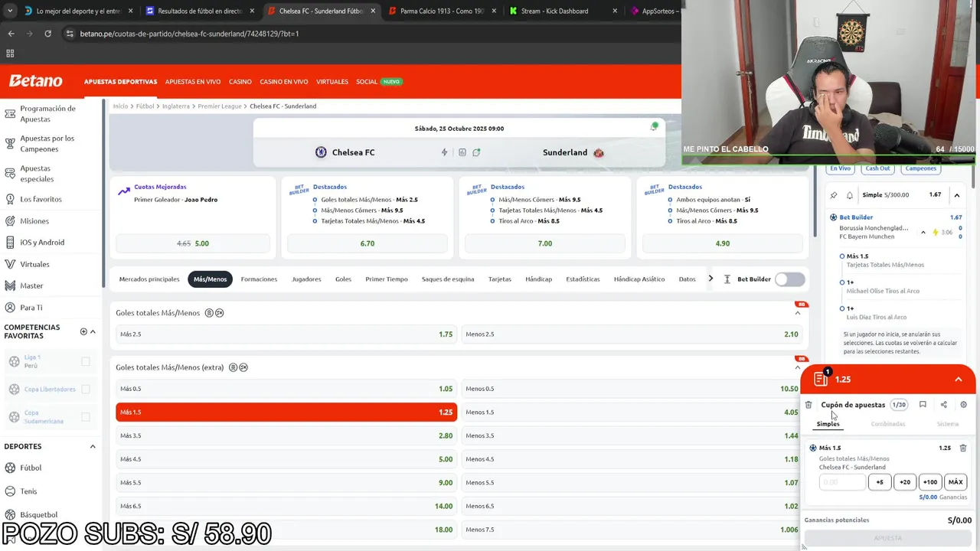Open the Apuestas en Vivo menu
The width and height of the screenshot is (980, 551).
[x=193, y=82]
